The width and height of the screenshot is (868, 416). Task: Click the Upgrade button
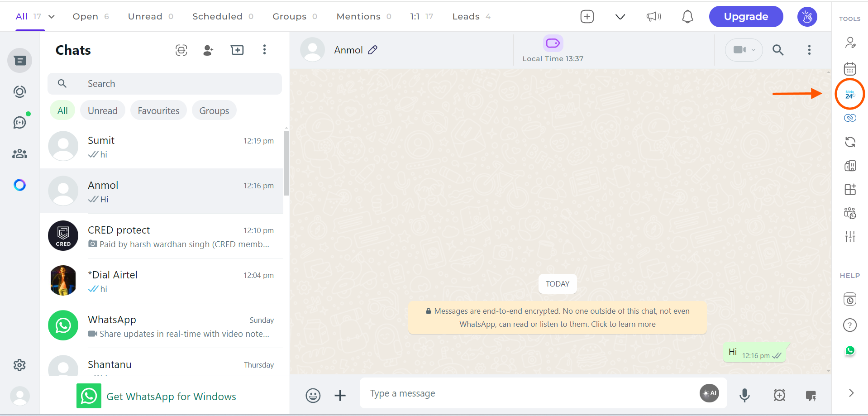(745, 16)
